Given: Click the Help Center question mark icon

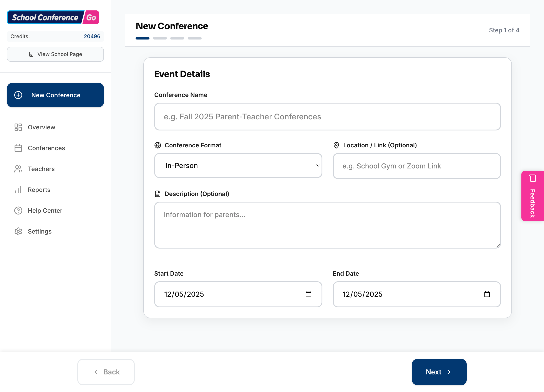Looking at the screenshot, I should coord(18,210).
